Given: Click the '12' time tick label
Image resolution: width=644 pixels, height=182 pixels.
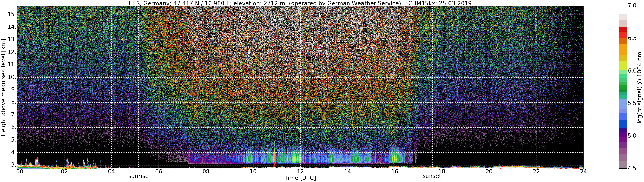Looking at the screenshot, I should [x=300, y=172].
